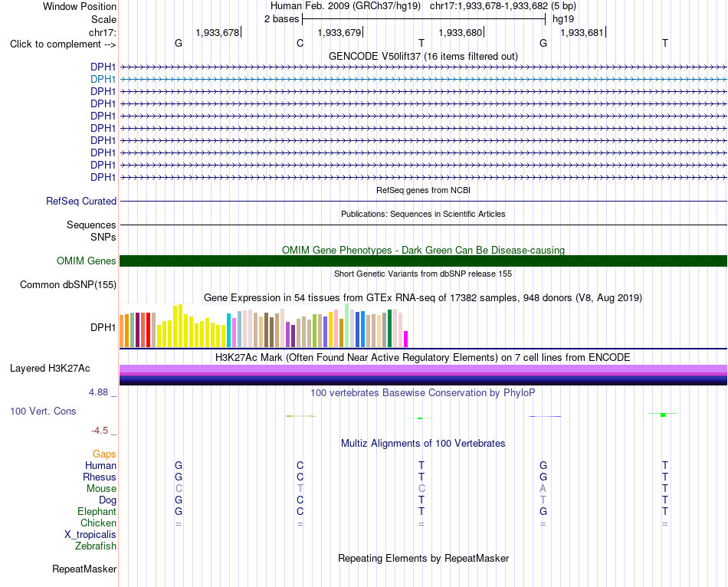The height and width of the screenshot is (587, 728).
Task: Click the OMIM Genes track label
Action: 87,261
